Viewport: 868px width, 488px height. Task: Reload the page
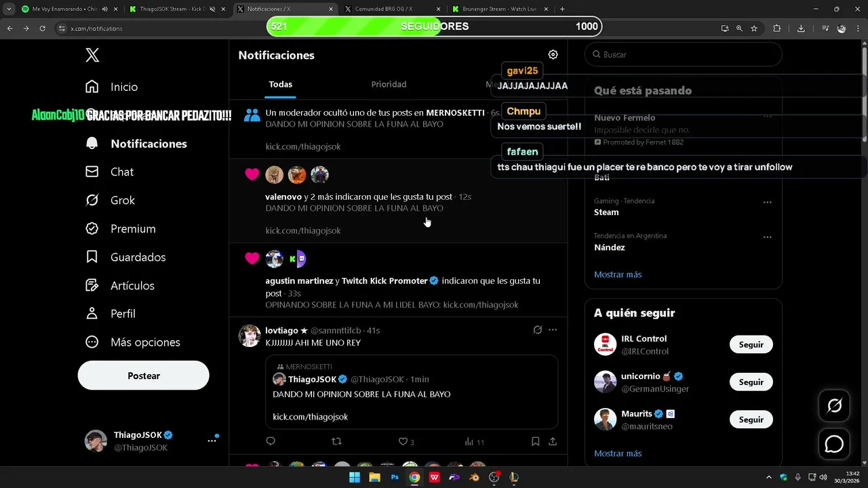click(x=42, y=28)
